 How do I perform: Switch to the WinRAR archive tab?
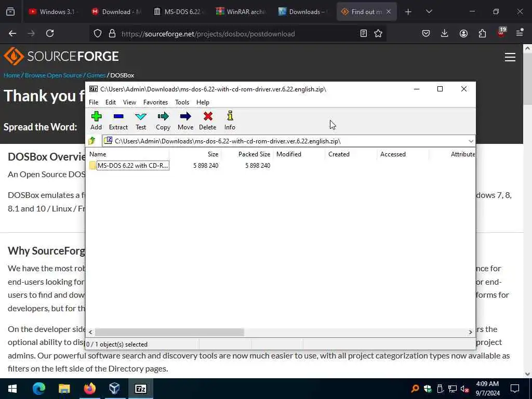242,11
